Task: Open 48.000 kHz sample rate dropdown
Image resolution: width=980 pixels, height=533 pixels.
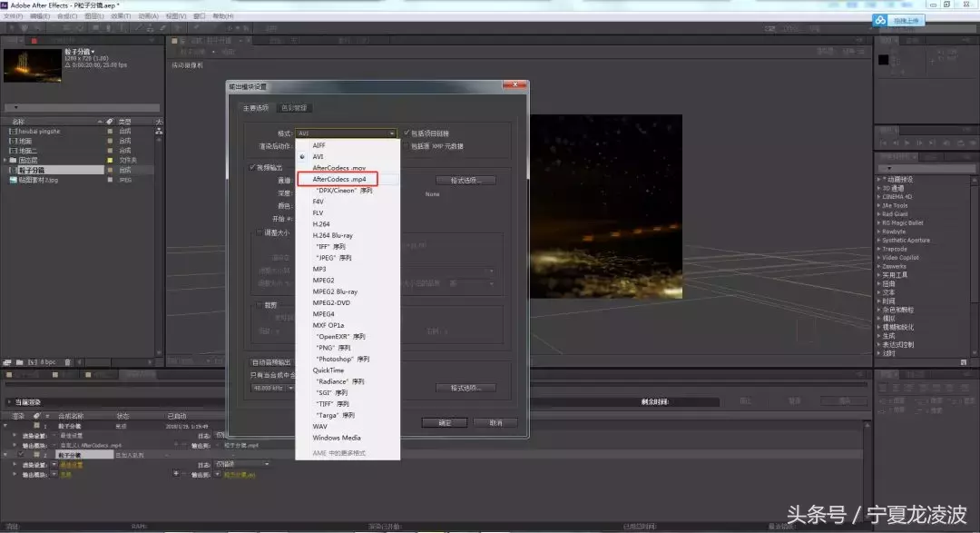Action: pos(272,388)
